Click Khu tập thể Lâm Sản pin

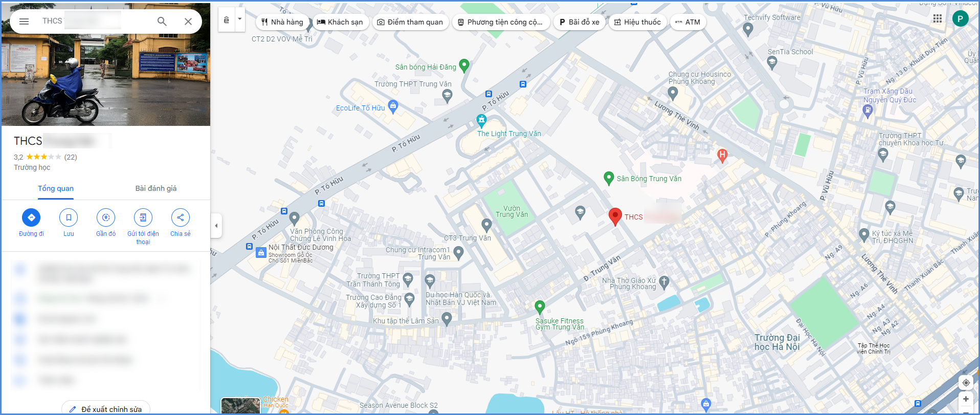tap(447, 319)
